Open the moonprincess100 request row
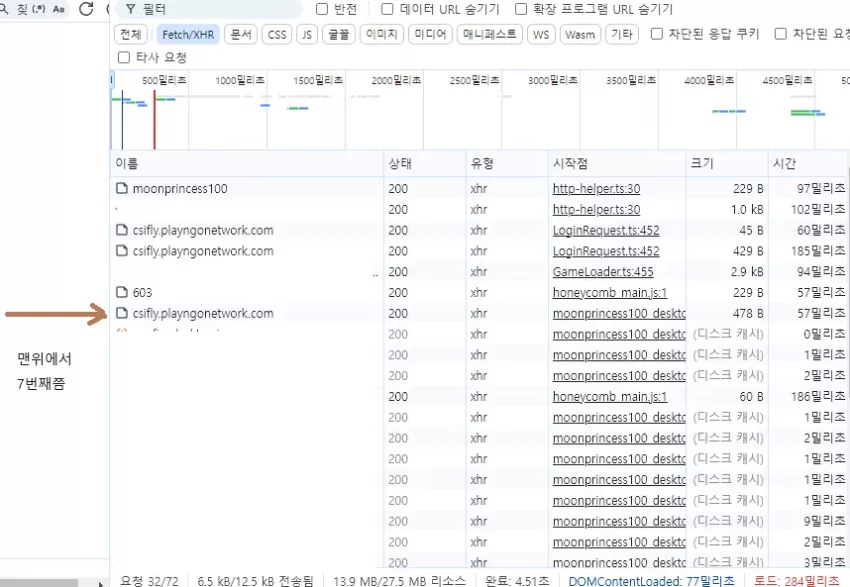 click(479, 189)
